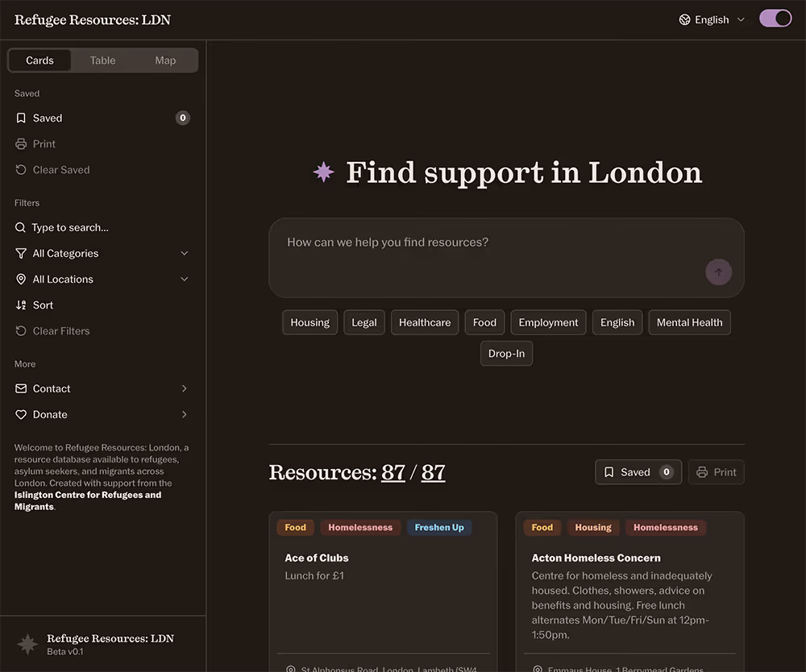Toggle the theme switch in top bar
This screenshot has width=806, height=672.
(775, 17)
